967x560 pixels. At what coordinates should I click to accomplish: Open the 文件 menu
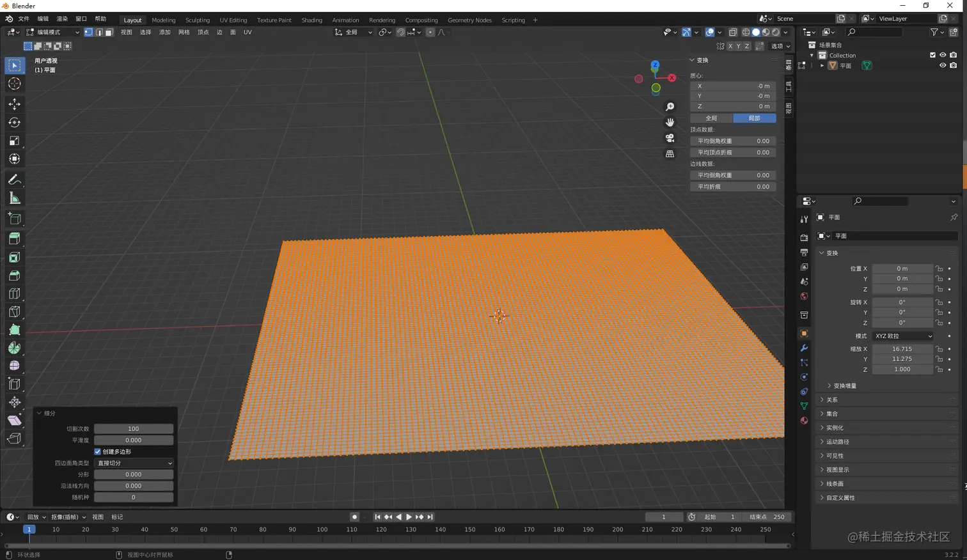(24, 19)
